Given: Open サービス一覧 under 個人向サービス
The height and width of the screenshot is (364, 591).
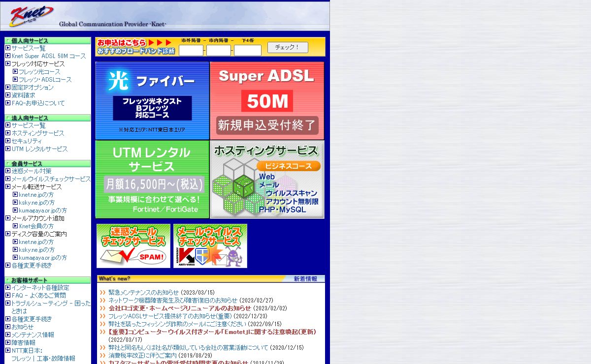Looking at the screenshot, I should coord(29,48).
